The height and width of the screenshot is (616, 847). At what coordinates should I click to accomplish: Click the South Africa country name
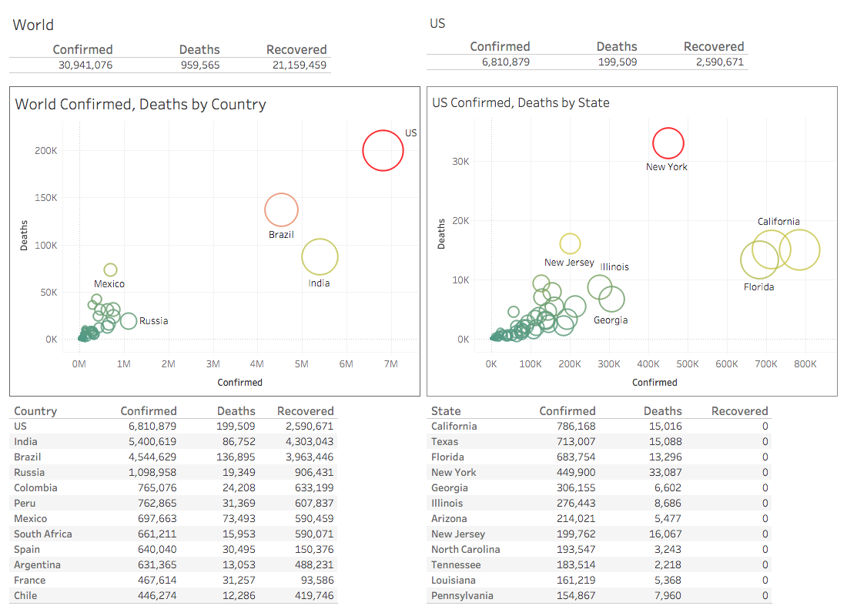[x=42, y=534]
